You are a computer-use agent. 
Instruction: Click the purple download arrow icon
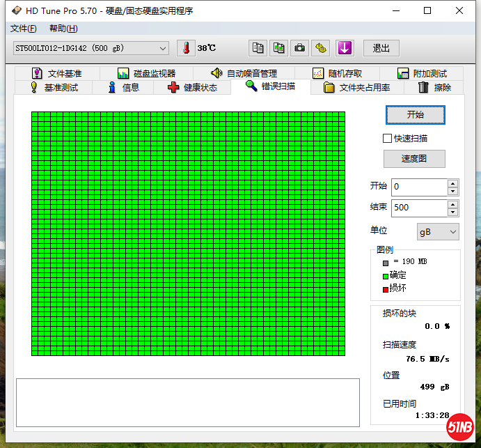point(345,48)
